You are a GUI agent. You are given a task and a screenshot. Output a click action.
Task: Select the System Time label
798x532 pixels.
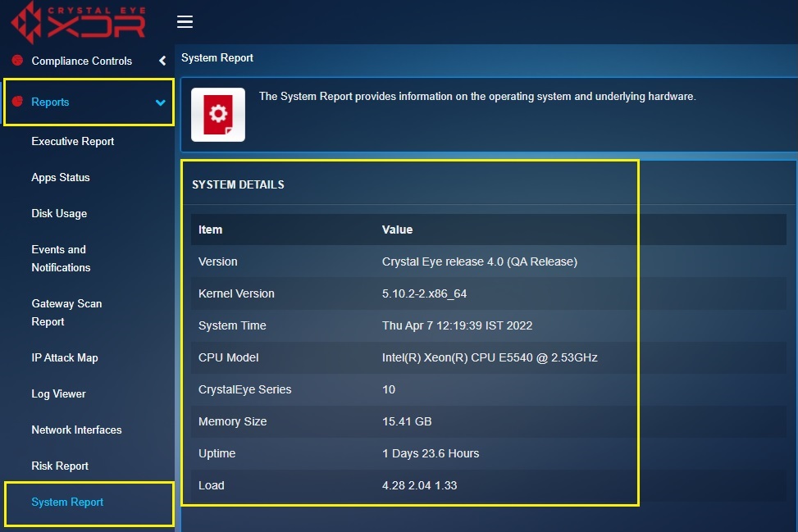232,325
